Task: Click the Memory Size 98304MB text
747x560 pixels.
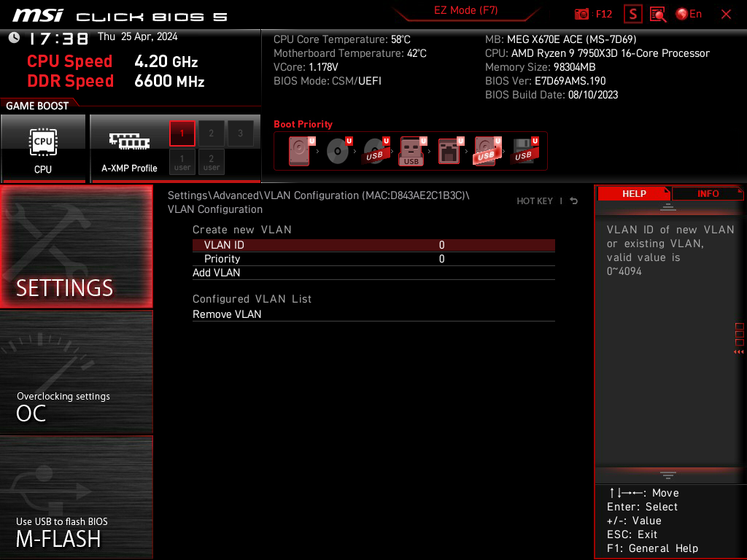Action: tap(541, 67)
